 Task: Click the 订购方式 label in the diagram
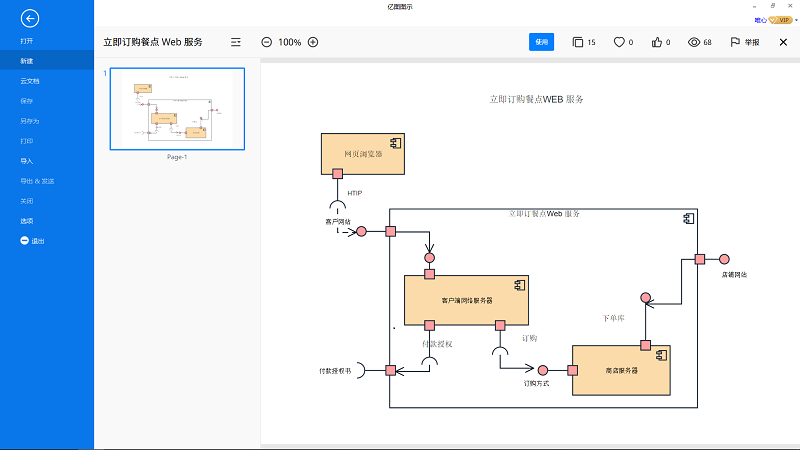(536, 384)
